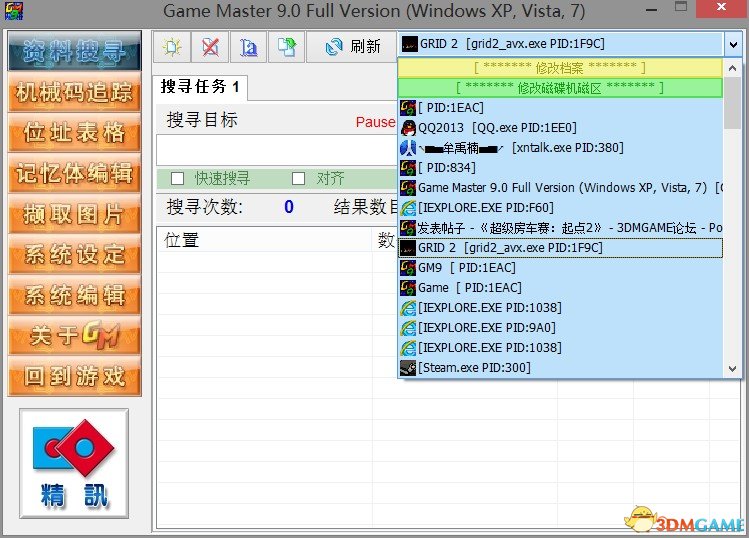This screenshot has width=749, height=538.
Task: Click the Game Master title bar icon
Action: coord(14,11)
